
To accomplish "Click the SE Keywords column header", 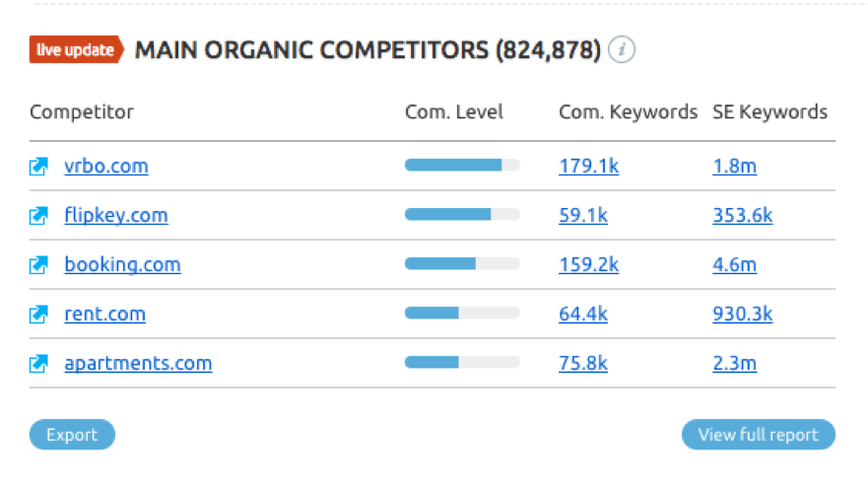I will 769,112.
